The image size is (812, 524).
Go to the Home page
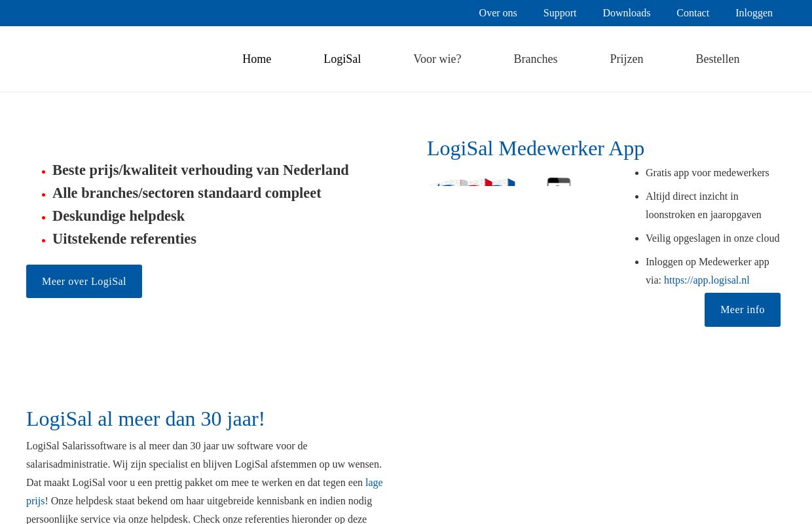(257, 59)
